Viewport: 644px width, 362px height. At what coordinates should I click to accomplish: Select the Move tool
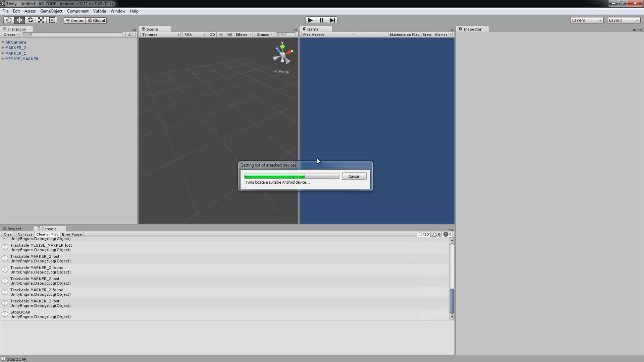tap(19, 20)
